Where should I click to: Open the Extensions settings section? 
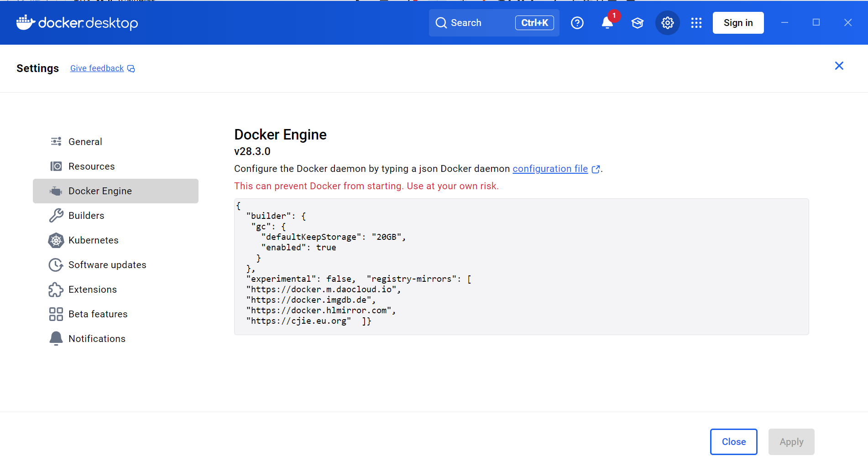coord(115,290)
